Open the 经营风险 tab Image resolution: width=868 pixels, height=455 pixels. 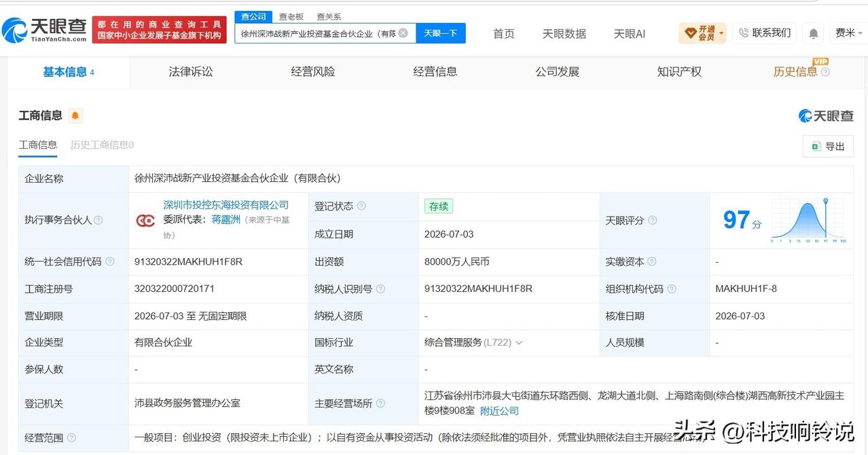click(313, 72)
